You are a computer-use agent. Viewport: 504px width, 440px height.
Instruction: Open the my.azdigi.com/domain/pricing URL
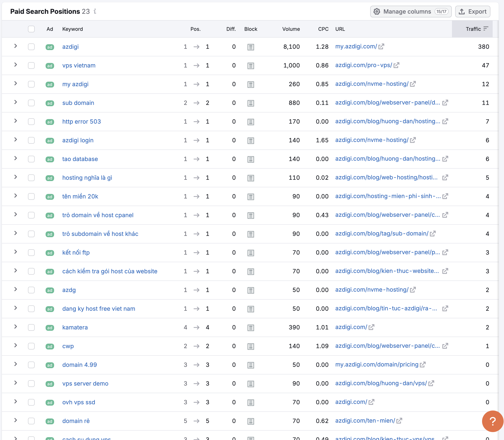coord(377,364)
